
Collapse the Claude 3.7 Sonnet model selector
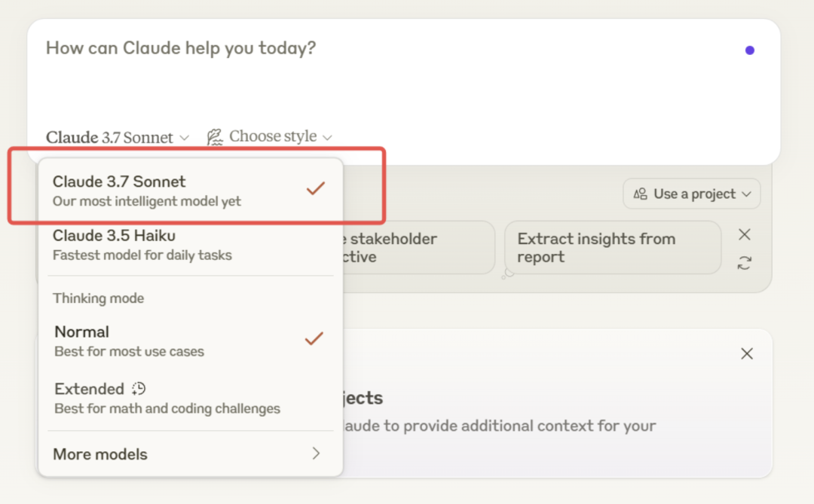click(118, 137)
